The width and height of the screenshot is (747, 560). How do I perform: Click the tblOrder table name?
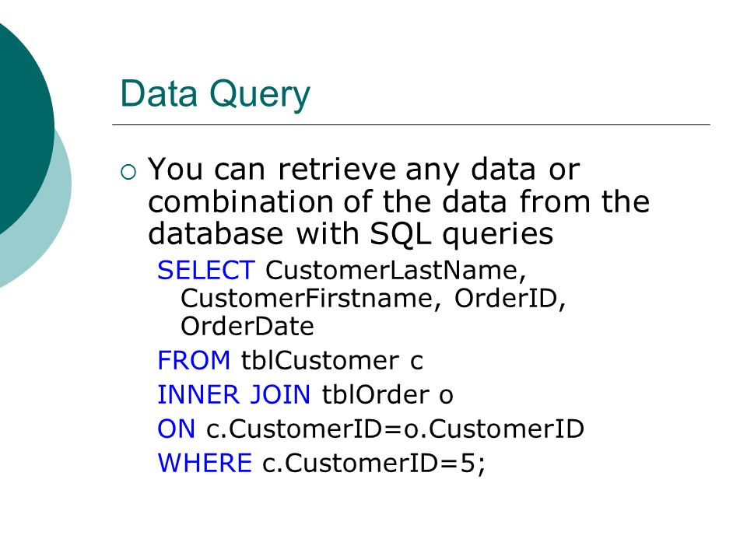pyautogui.click(x=376, y=394)
